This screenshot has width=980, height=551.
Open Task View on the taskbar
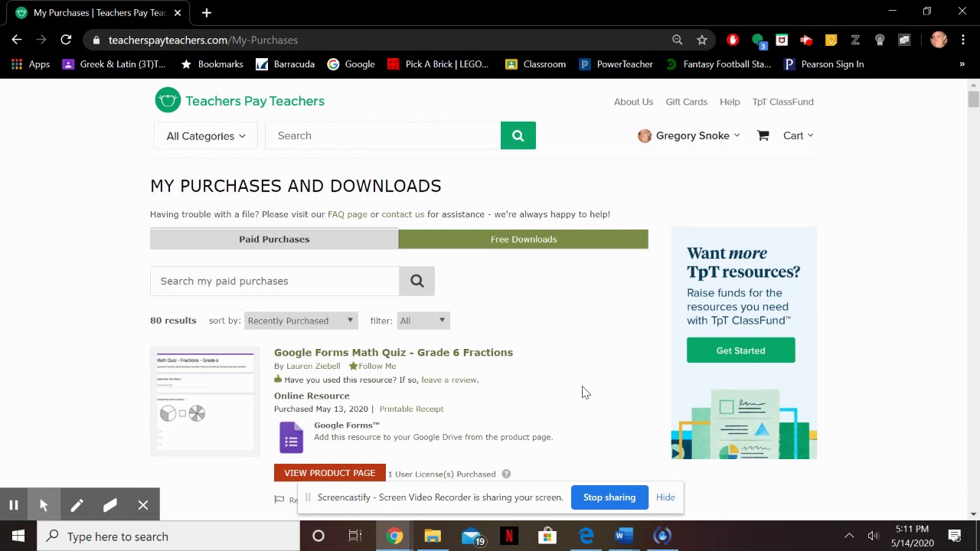(355, 536)
